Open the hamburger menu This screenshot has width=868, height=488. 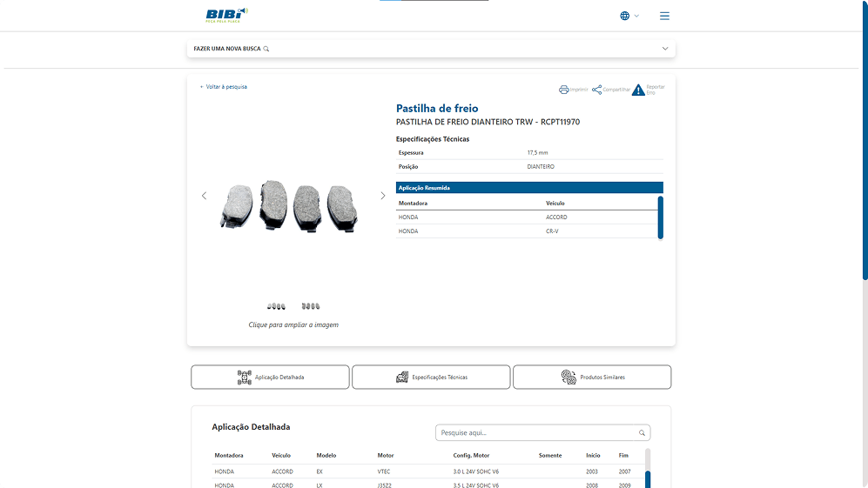(x=665, y=16)
